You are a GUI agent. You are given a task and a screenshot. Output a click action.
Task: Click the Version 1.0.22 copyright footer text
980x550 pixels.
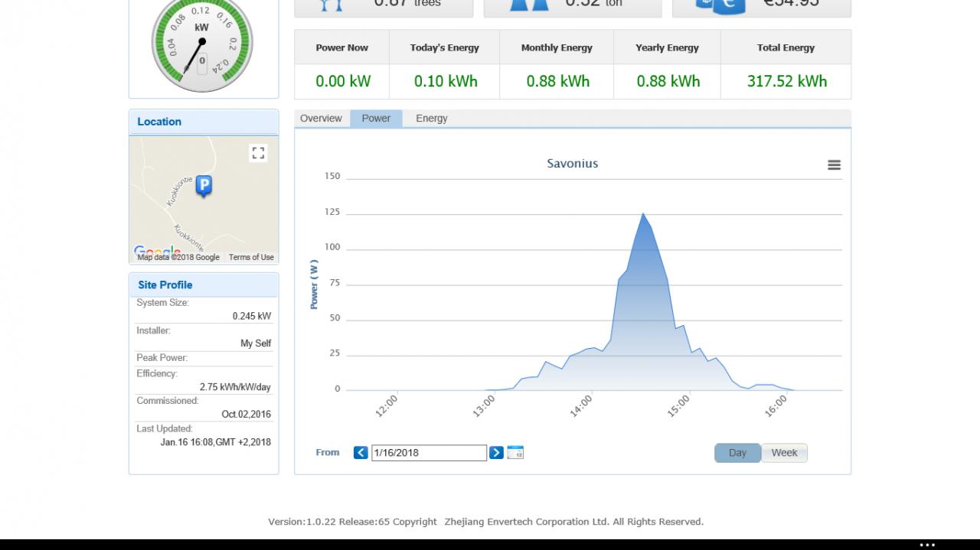[485, 522]
